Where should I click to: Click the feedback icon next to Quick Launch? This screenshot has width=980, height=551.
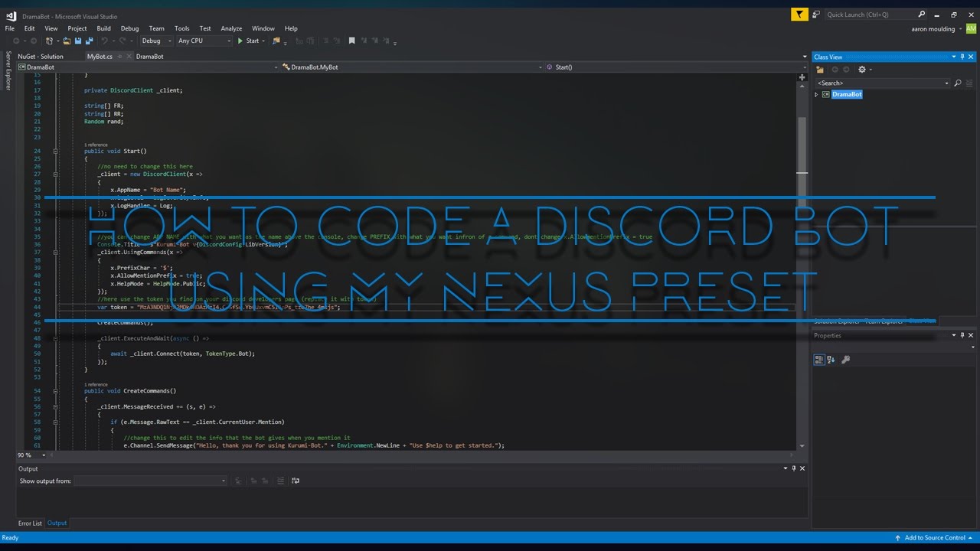(x=816, y=15)
